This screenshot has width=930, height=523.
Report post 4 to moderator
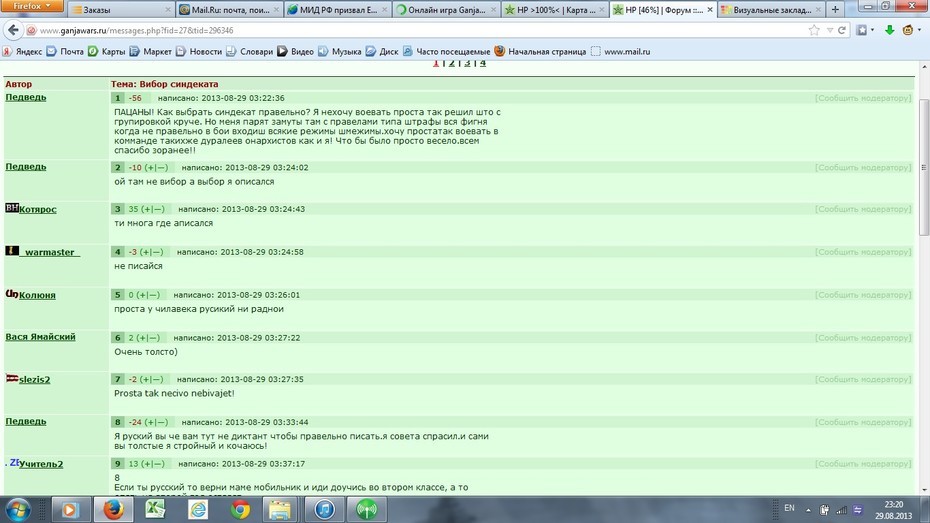click(x=863, y=252)
